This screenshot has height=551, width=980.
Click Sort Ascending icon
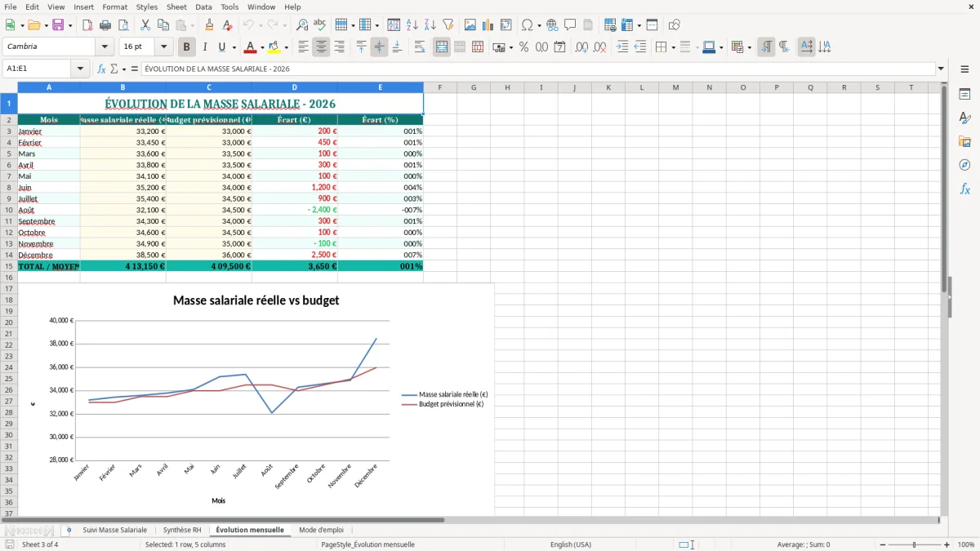pos(412,25)
